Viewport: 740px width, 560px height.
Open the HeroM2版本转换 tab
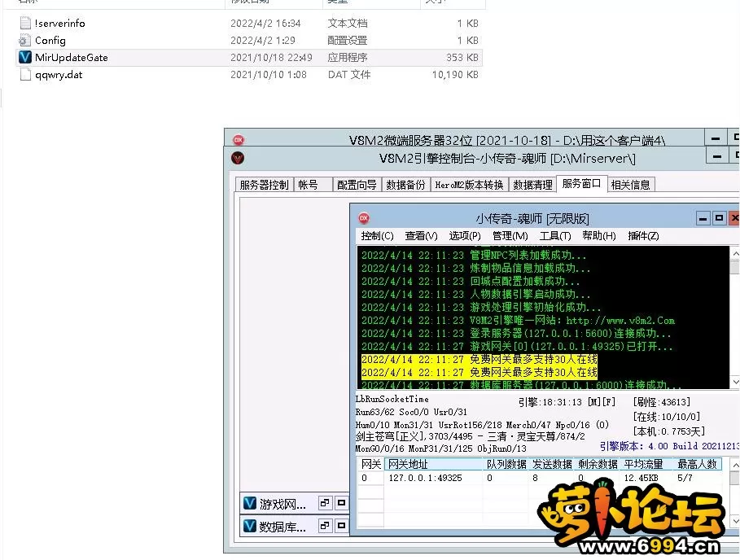pos(469,185)
